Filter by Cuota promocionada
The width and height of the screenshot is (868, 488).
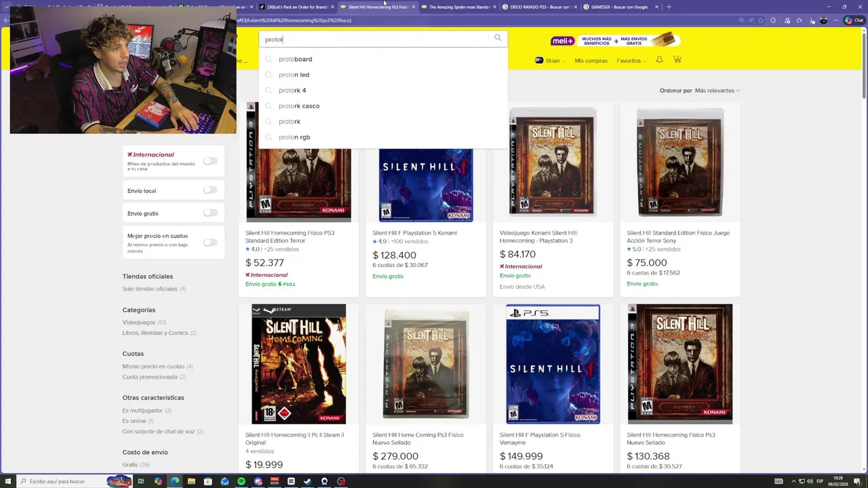149,377
